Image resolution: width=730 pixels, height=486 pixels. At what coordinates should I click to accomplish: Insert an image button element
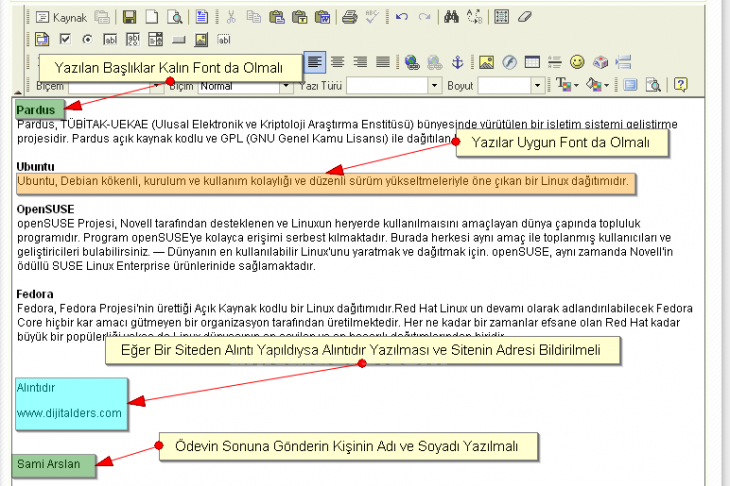point(201,40)
